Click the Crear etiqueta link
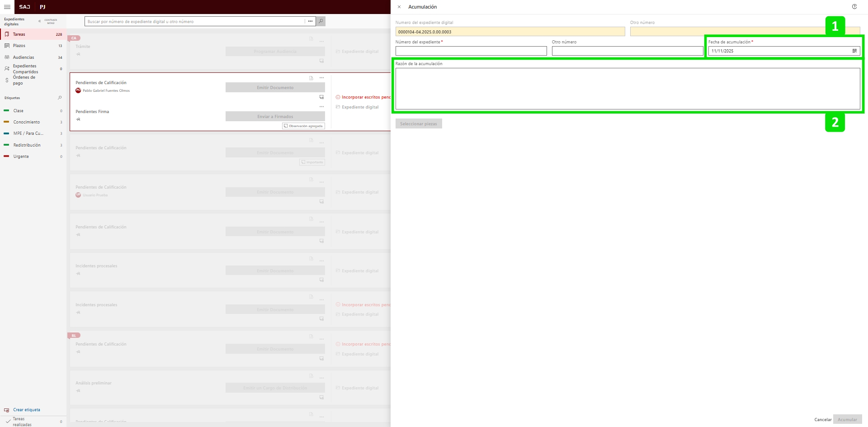 click(x=26, y=410)
